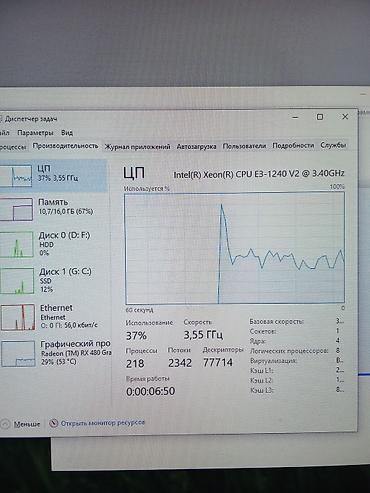Viewport: 370px width, 493px height.
Task: Open the Подробности tab
Action: click(293, 146)
